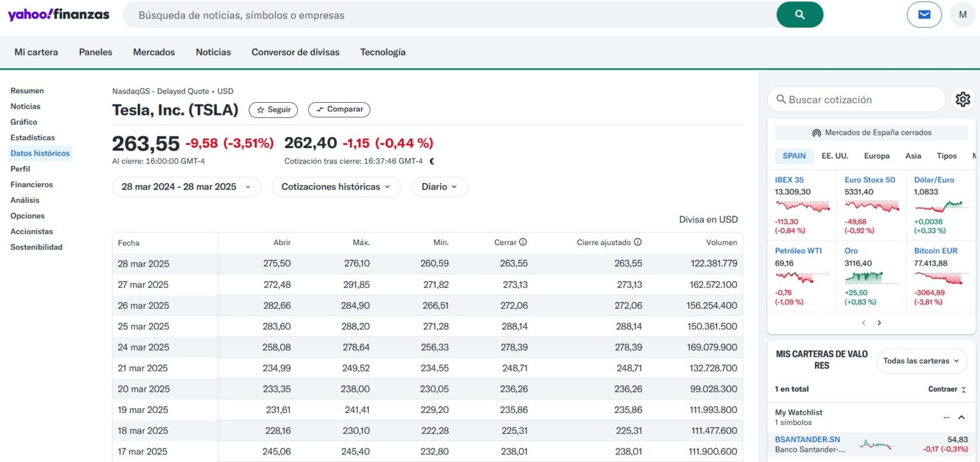Select the EE. UU. markets tab
This screenshot has height=462, width=980.
(835, 156)
